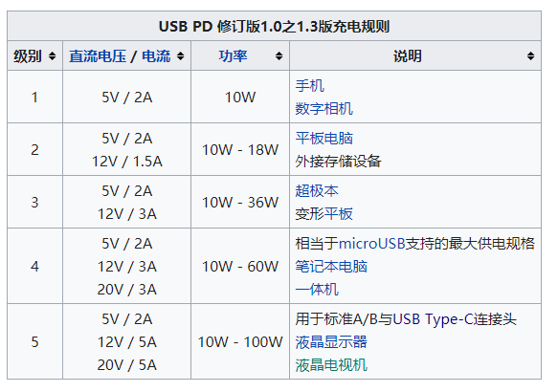Sort by 直流电压/电流 column arrows
558x392 pixels.
181,55
